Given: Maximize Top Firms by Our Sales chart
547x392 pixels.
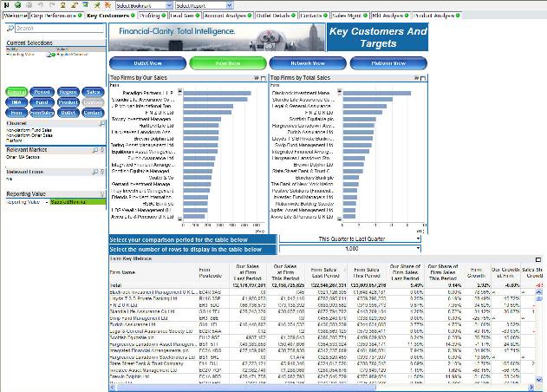Looking at the screenshot, I should pos(264,78).
